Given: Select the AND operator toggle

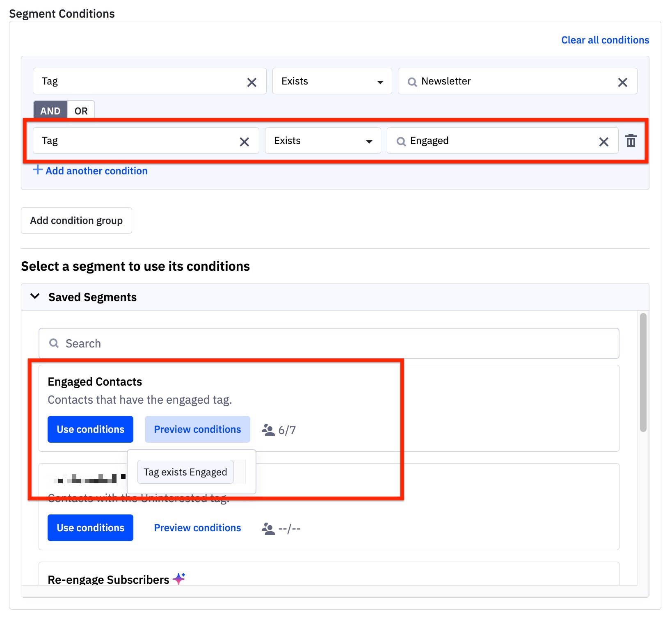Looking at the screenshot, I should 50,111.
